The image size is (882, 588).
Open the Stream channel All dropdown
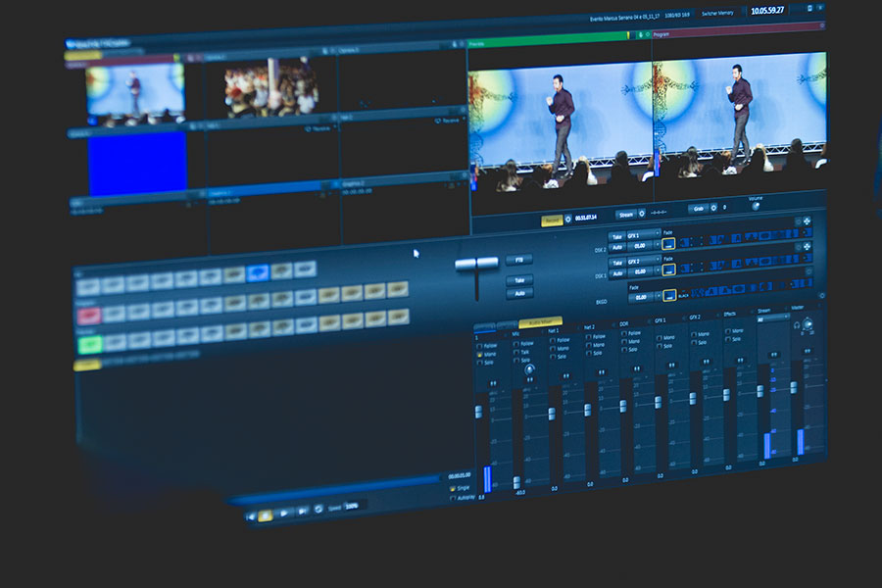(773, 318)
